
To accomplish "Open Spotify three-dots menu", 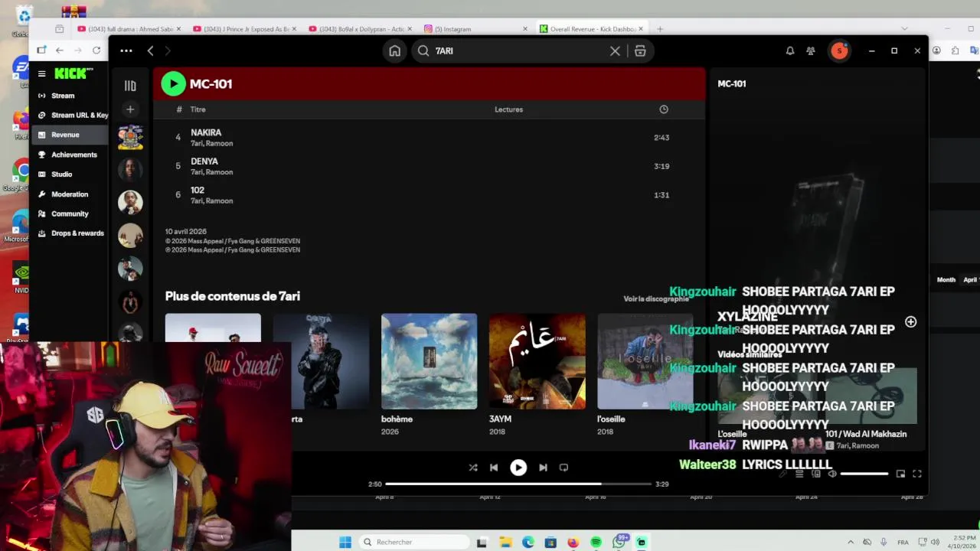I will click(x=126, y=51).
